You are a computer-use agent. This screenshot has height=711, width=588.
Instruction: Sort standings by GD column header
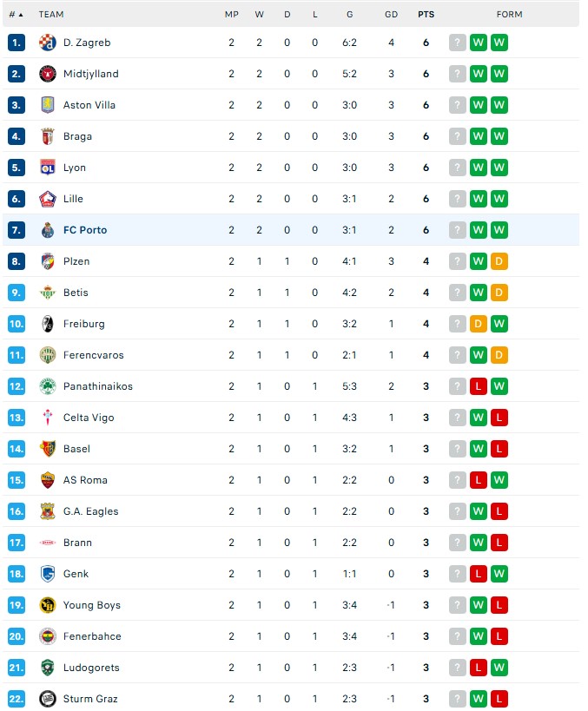[x=392, y=15]
